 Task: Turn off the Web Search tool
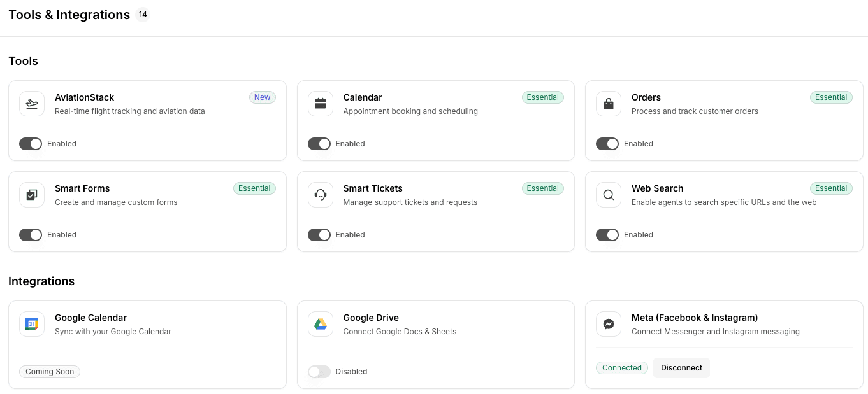tap(607, 235)
